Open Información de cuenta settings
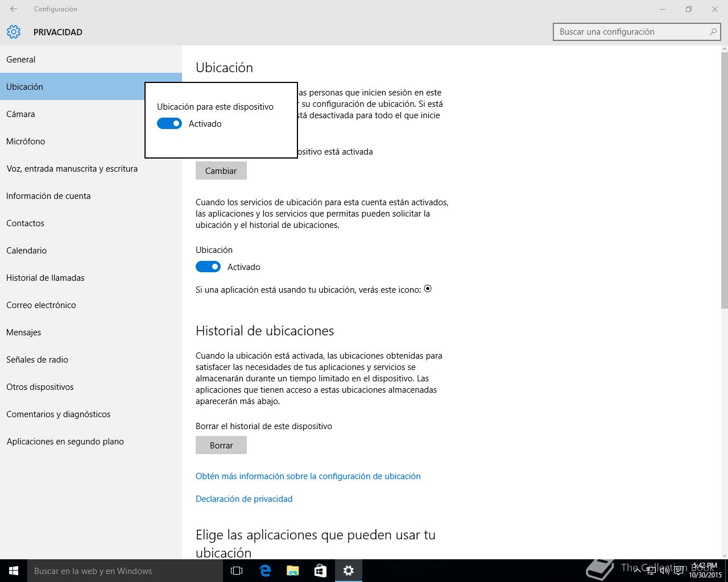 91,196
